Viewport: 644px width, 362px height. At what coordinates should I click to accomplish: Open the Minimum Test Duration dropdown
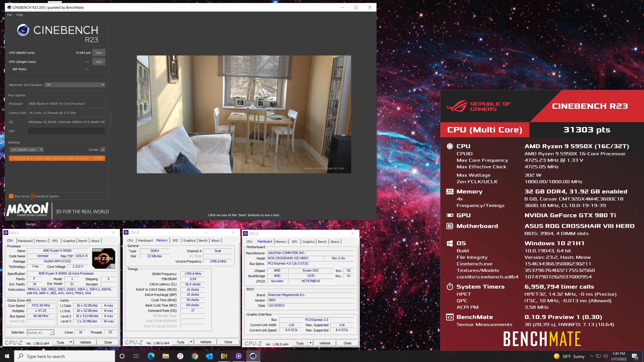coord(74,85)
